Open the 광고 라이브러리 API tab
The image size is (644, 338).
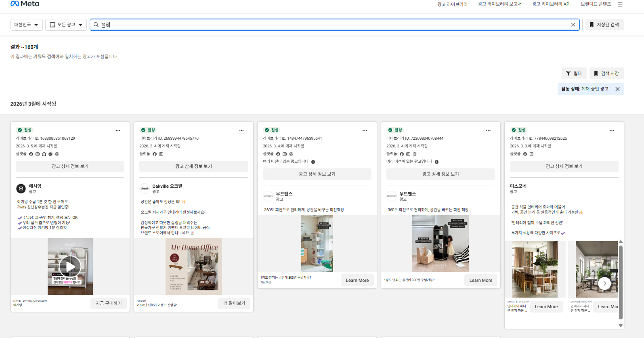click(x=551, y=4)
